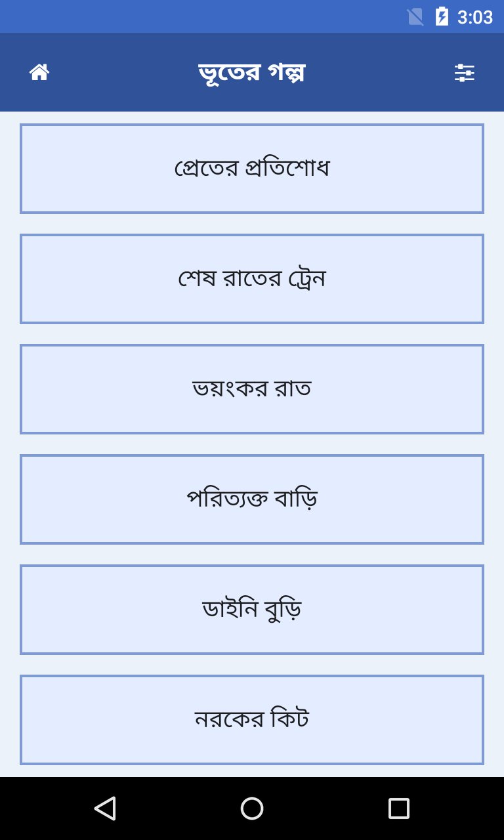
Task: Open the story শেষ রাতের ট্রেন
Action: (x=252, y=279)
